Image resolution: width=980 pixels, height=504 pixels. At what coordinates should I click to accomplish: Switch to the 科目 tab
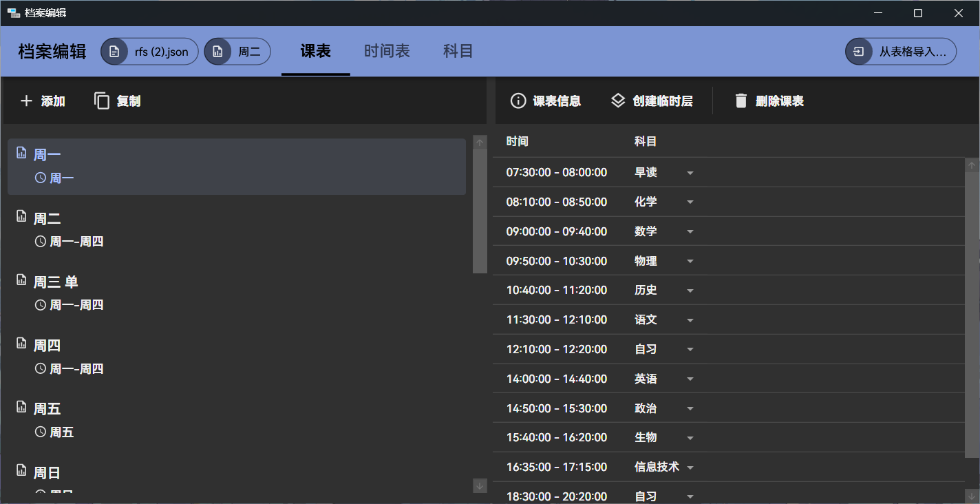pos(458,51)
